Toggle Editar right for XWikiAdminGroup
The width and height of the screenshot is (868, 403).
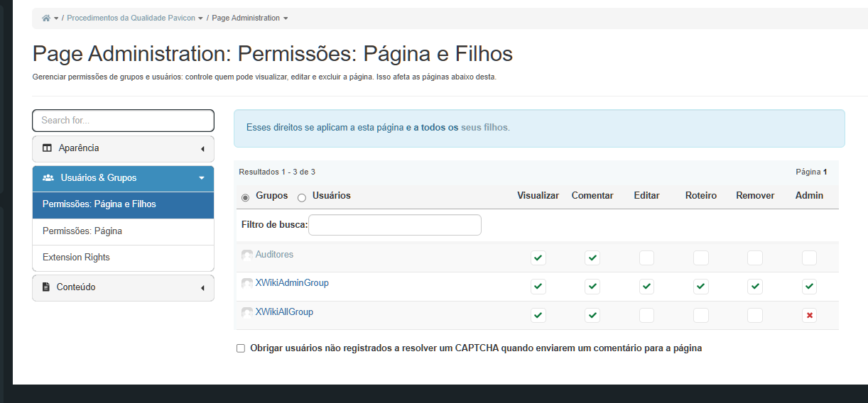[x=646, y=287]
